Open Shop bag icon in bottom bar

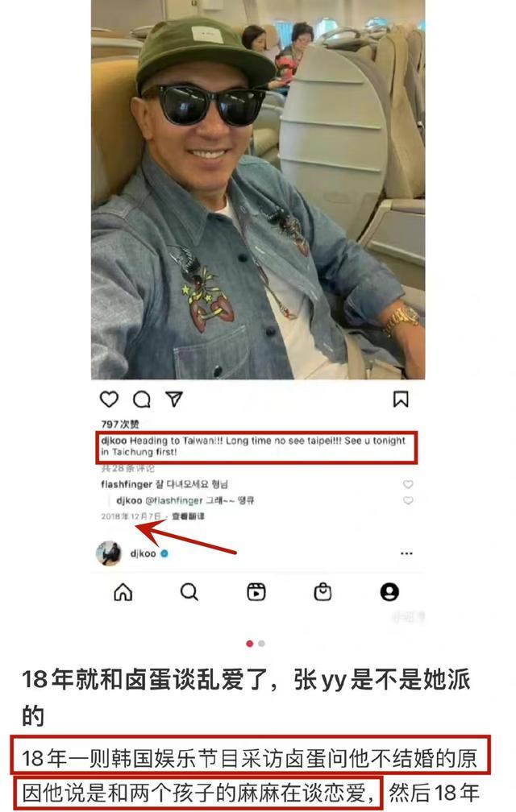point(322,591)
